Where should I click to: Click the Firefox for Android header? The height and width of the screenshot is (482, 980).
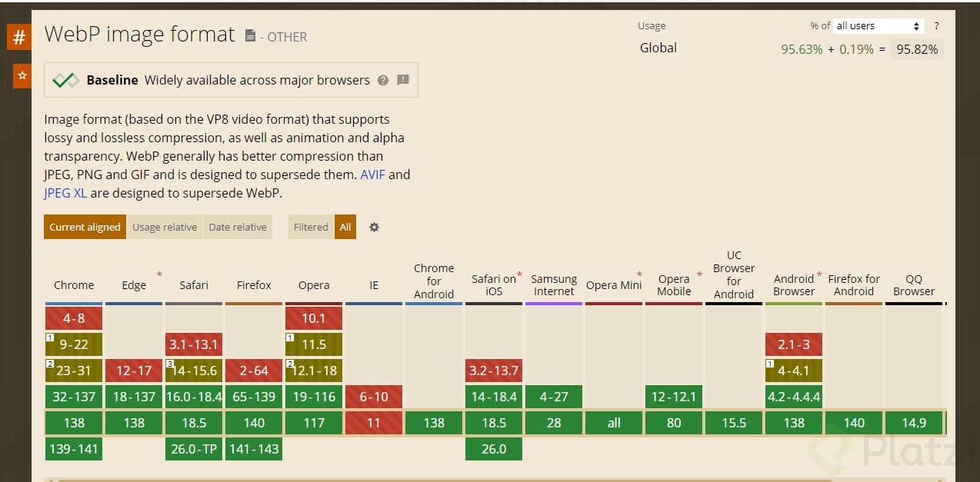point(854,285)
